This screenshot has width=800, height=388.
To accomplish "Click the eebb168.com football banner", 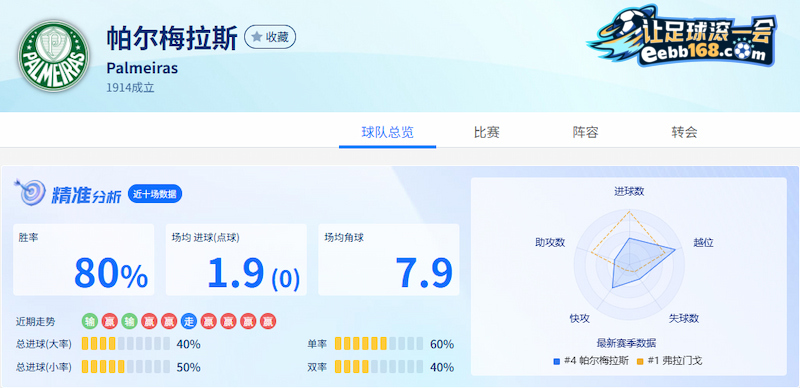I will (683, 37).
